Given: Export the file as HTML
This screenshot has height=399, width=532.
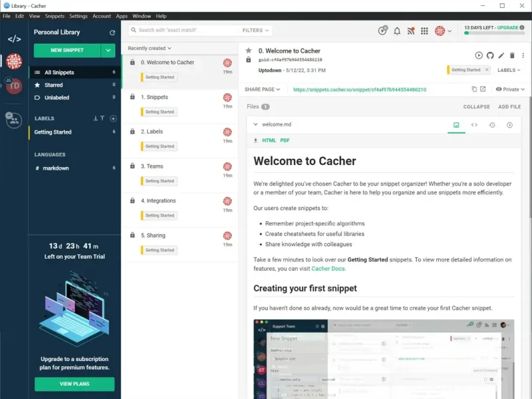Looking at the screenshot, I should (x=269, y=140).
